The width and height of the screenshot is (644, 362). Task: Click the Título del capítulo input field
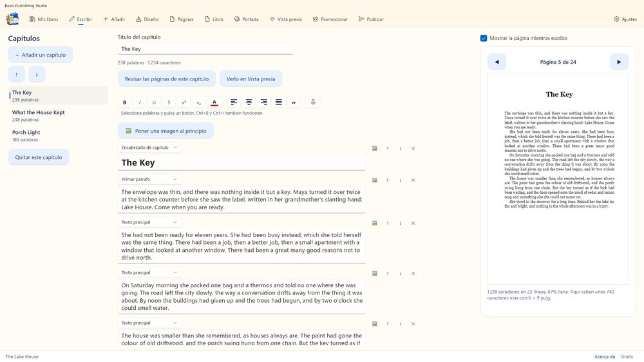[205, 49]
